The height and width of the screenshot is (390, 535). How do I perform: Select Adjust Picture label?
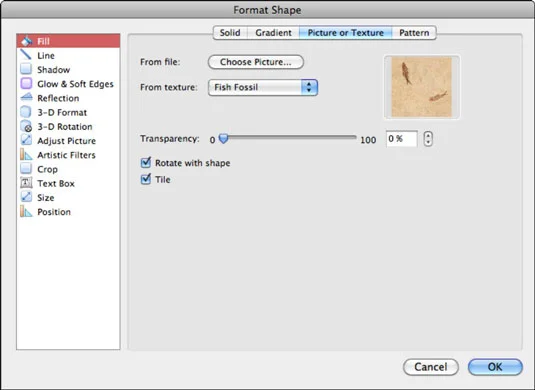[67, 141]
